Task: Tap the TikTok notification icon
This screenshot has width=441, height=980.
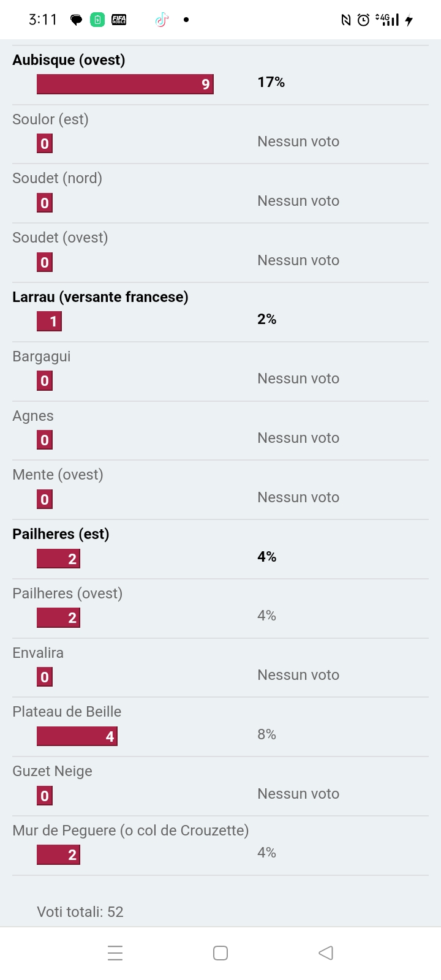Action: coord(162,20)
